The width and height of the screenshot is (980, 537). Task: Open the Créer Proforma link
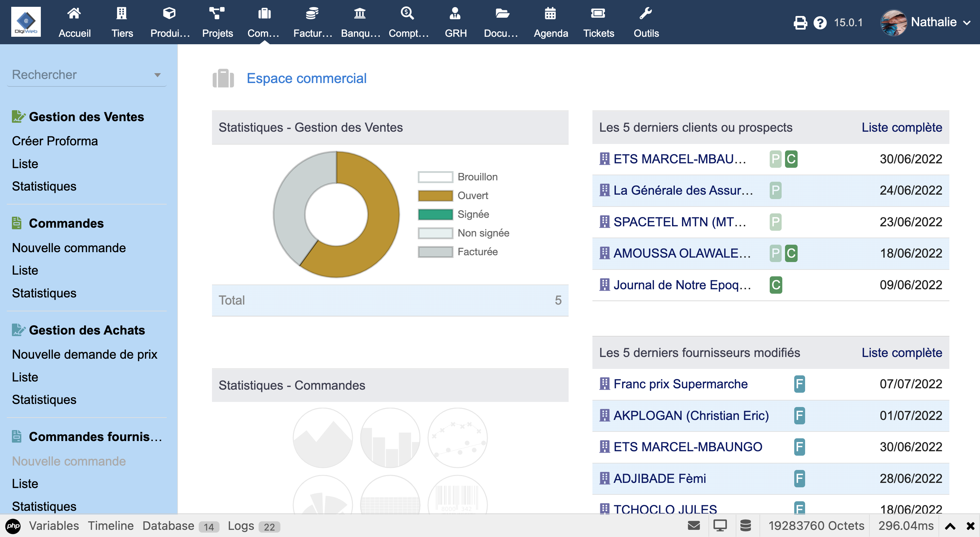coord(55,141)
